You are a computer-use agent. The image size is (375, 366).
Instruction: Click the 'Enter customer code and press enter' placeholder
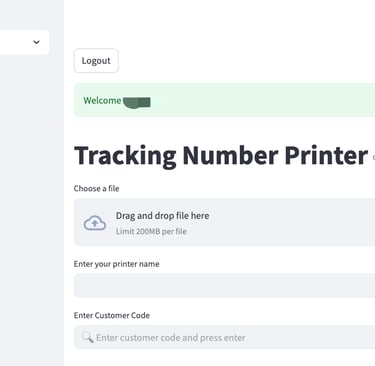(171, 338)
